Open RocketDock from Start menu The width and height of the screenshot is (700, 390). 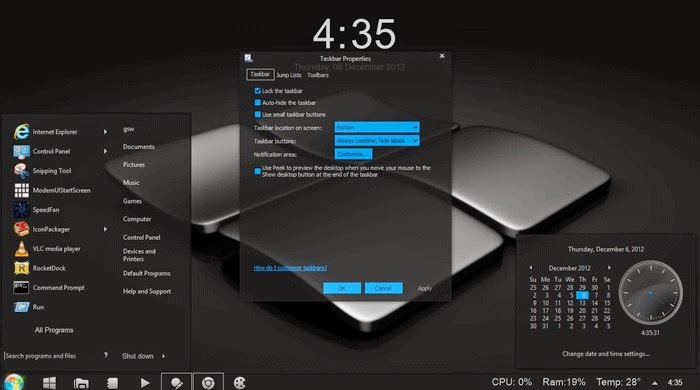click(x=39, y=268)
